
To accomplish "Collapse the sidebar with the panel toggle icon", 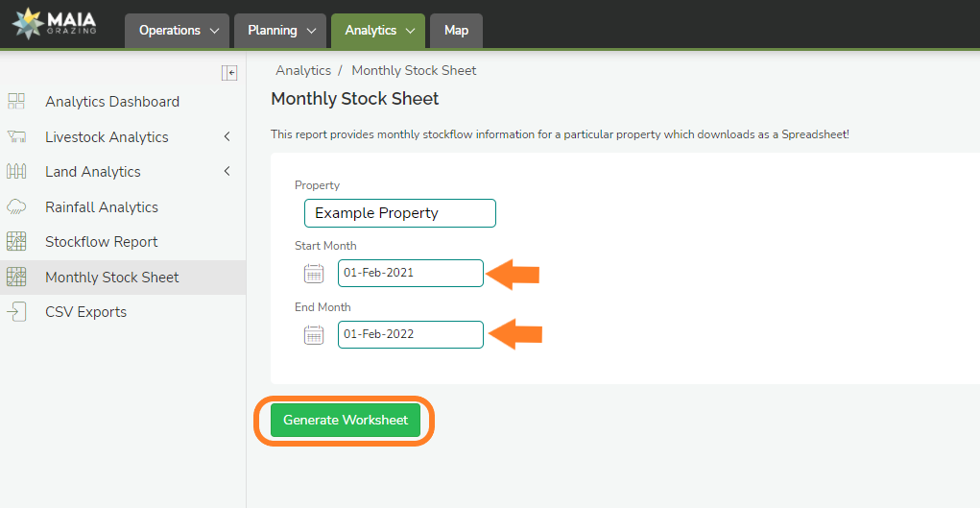I will click(x=229, y=72).
